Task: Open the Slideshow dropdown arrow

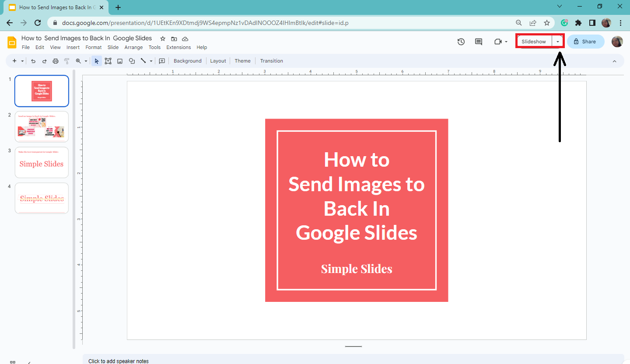Action: (558, 41)
